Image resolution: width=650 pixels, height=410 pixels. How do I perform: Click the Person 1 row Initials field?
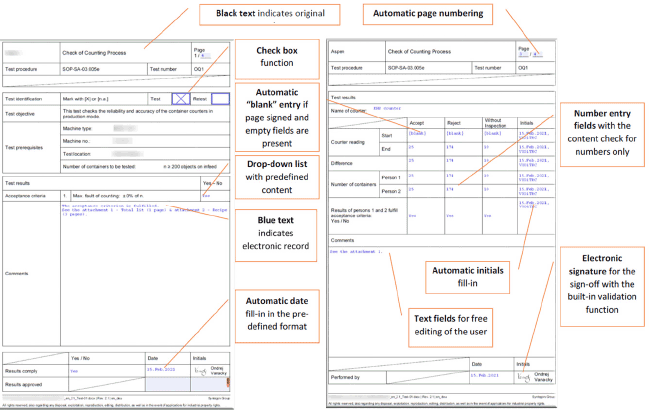(x=534, y=177)
